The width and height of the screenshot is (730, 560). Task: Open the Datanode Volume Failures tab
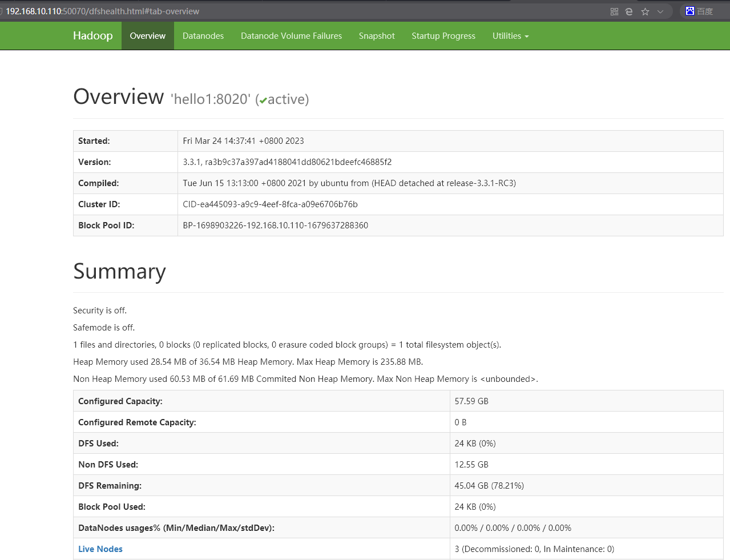pos(291,36)
